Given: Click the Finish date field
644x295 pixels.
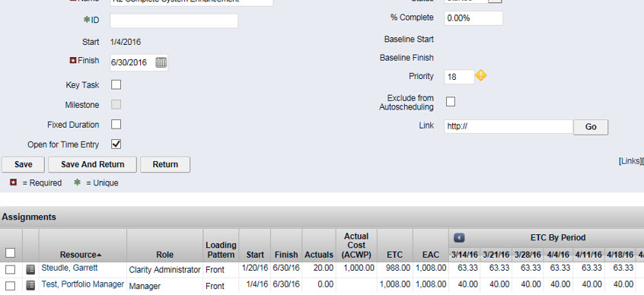Looking at the screenshot, I should point(132,62).
